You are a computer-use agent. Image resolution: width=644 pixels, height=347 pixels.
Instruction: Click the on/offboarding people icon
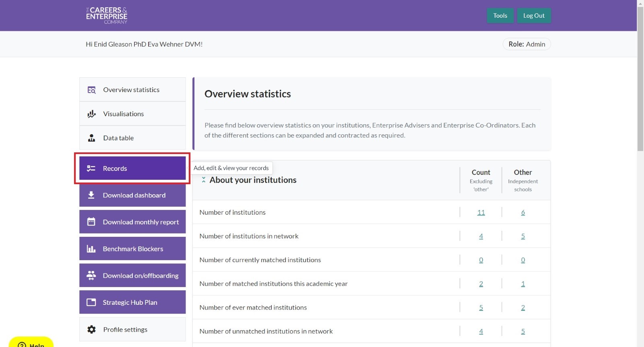91,276
